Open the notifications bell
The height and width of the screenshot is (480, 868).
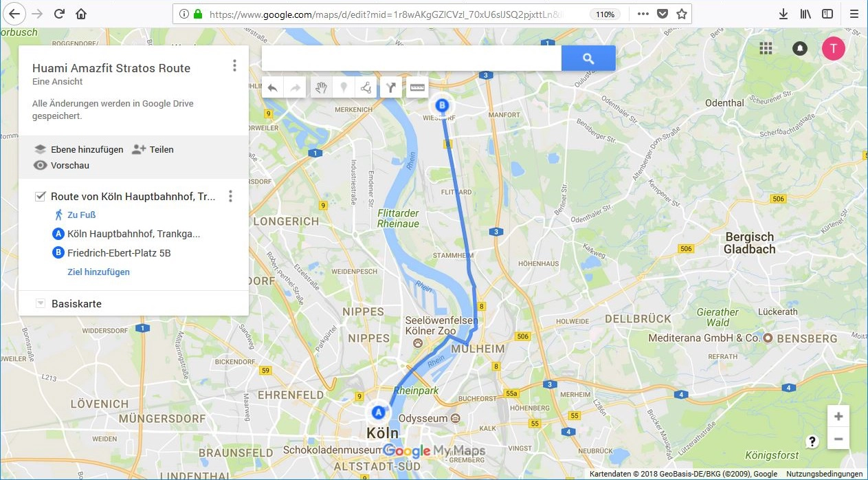pyautogui.click(x=800, y=48)
